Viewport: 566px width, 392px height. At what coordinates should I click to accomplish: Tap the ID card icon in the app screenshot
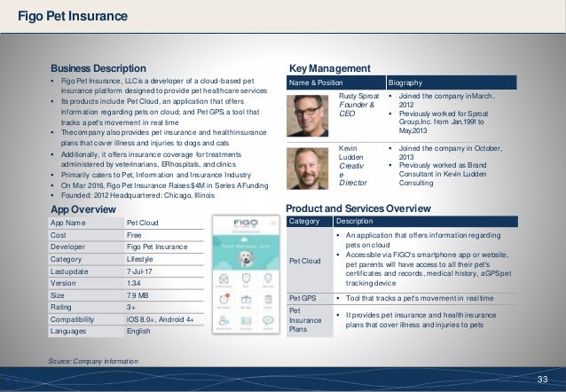[x=246, y=321]
